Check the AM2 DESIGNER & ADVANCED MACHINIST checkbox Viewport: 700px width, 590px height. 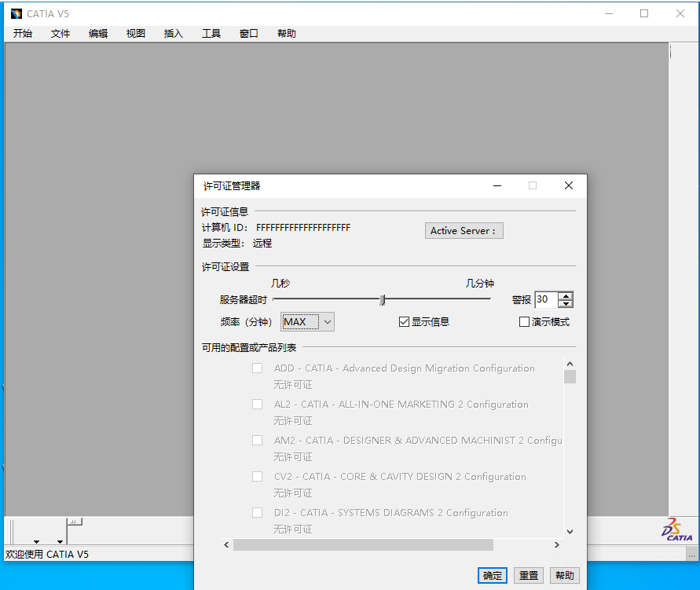coord(257,441)
